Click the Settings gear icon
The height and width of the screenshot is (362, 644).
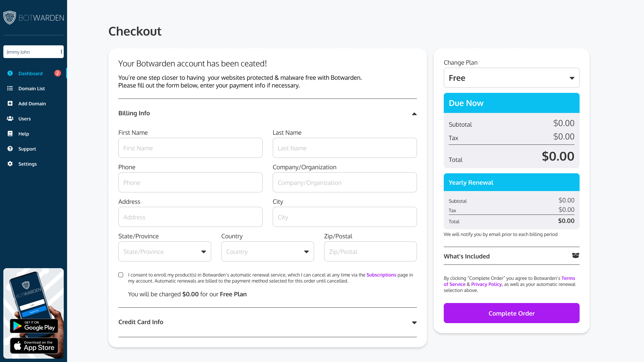pos(10,164)
